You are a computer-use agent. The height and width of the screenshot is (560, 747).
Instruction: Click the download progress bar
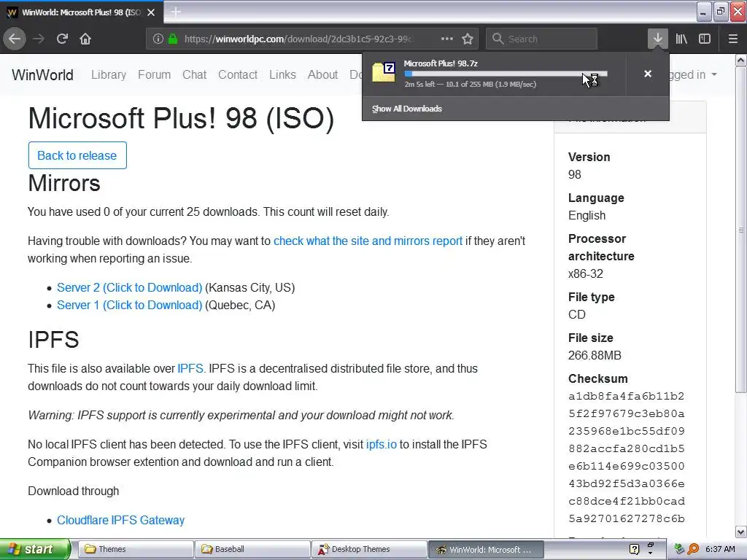pos(506,74)
